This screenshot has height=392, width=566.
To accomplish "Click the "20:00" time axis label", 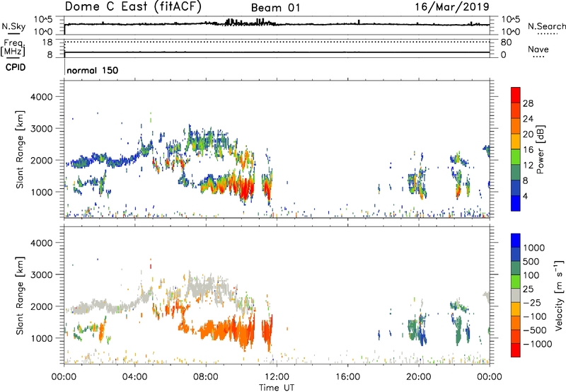I will click(418, 377).
